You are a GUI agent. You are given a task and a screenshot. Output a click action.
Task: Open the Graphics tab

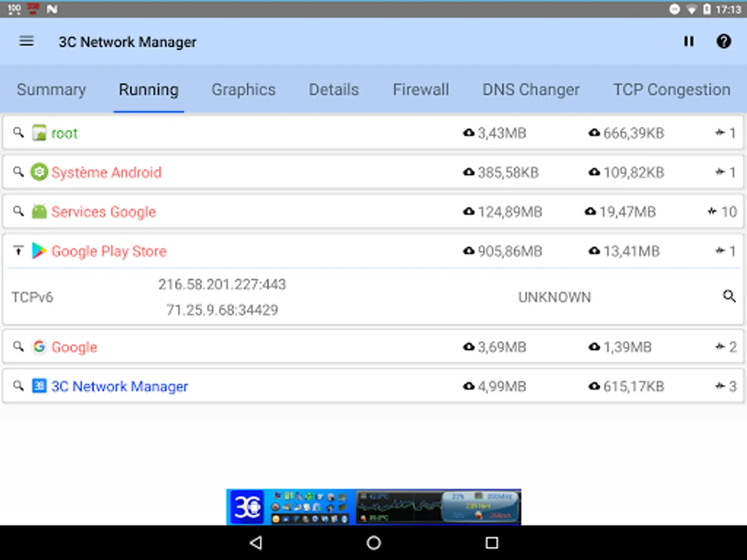[243, 90]
